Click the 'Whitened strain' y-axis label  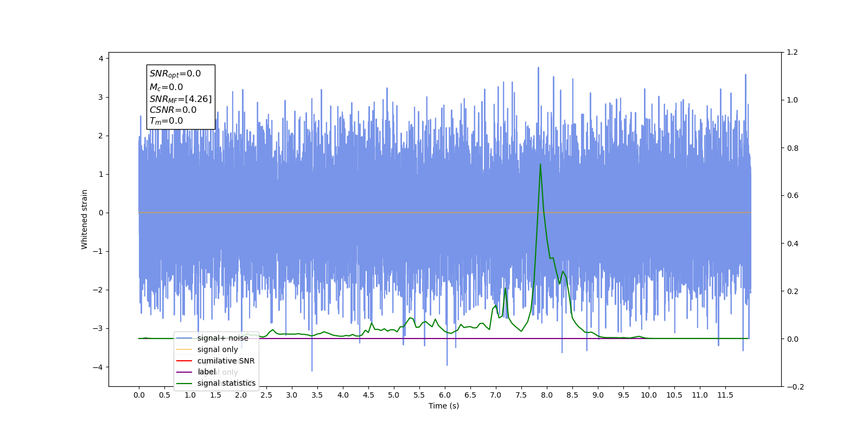[84, 219]
